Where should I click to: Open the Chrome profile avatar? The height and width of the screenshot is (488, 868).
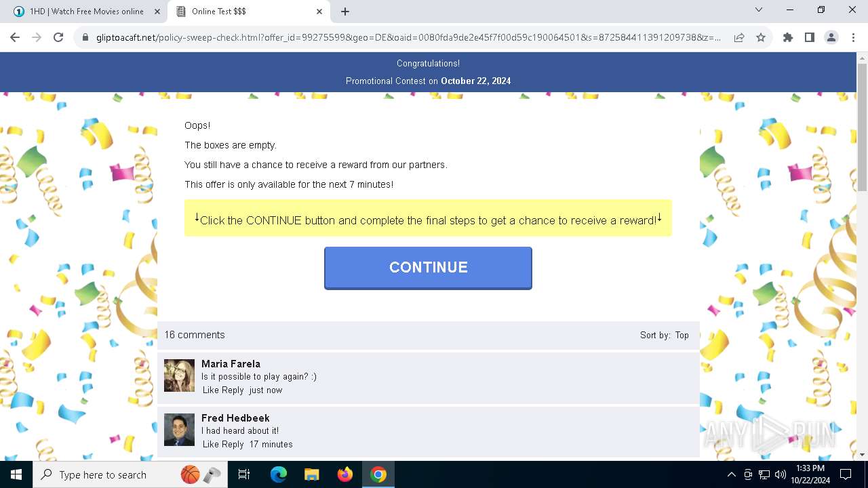831,38
